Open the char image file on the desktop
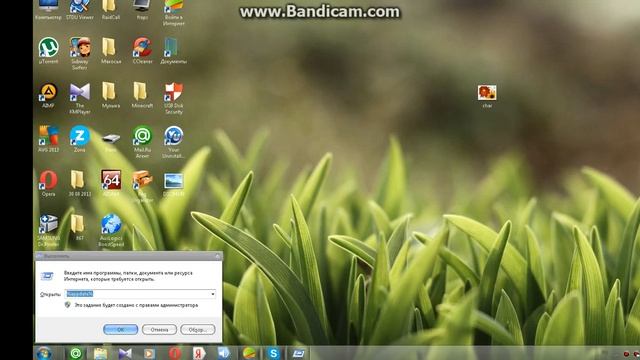 point(487,96)
